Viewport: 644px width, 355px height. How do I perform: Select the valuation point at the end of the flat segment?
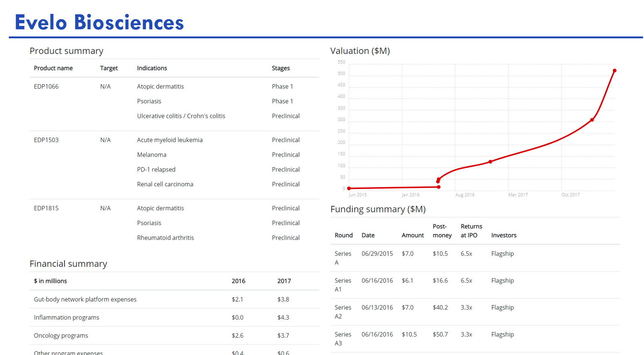click(439, 187)
